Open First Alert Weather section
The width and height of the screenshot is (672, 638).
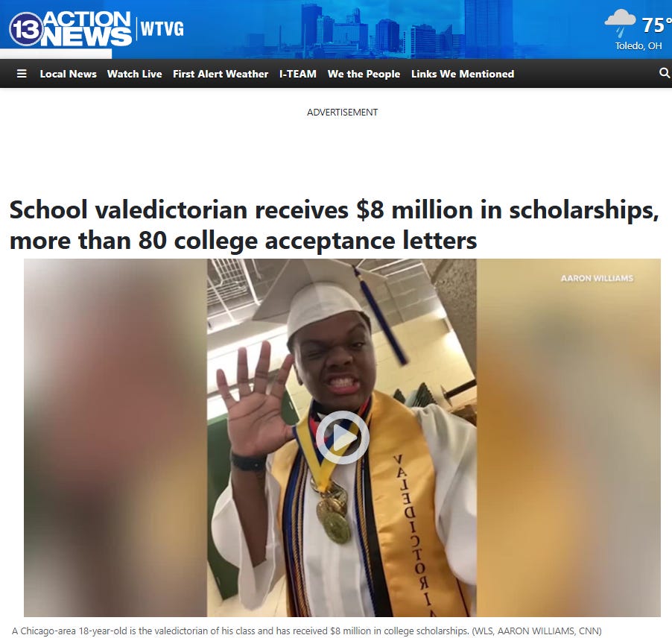221,74
